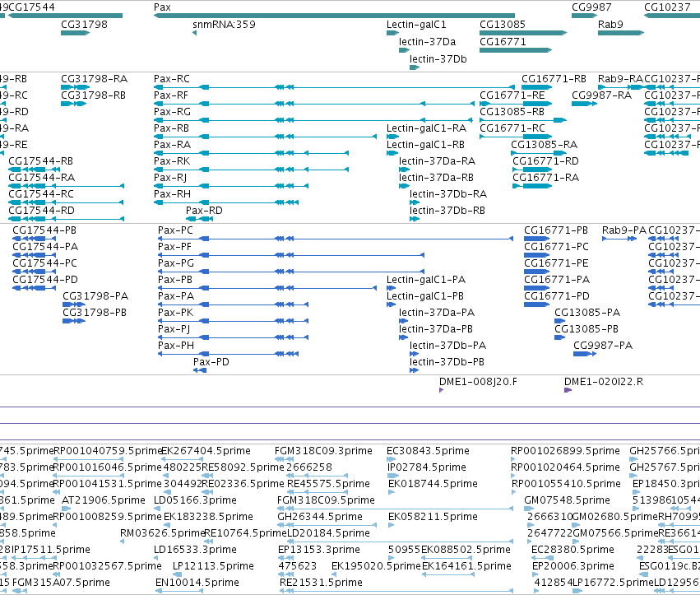Click the lectin-37Da-PB protein label
Viewport: 700px width, 595px height.
pos(436,328)
